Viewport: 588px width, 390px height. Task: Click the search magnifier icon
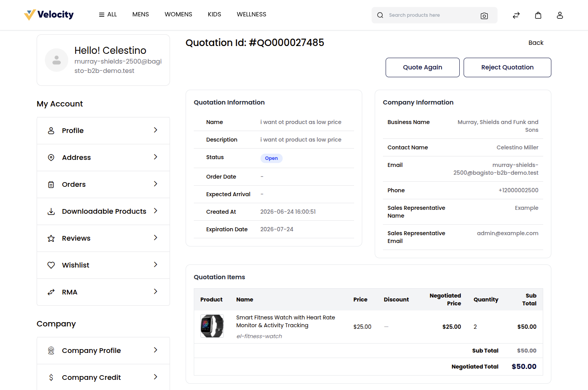[x=380, y=15]
